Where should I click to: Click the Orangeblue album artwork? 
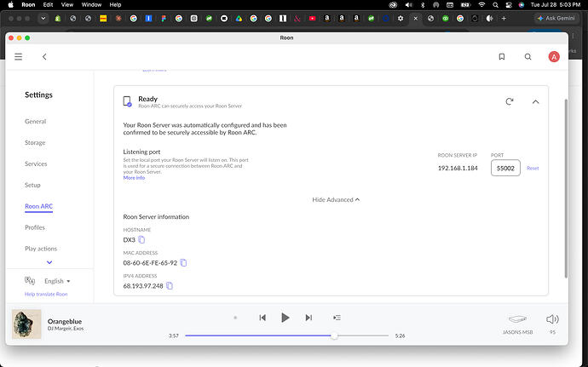pyautogui.click(x=26, y=324)
